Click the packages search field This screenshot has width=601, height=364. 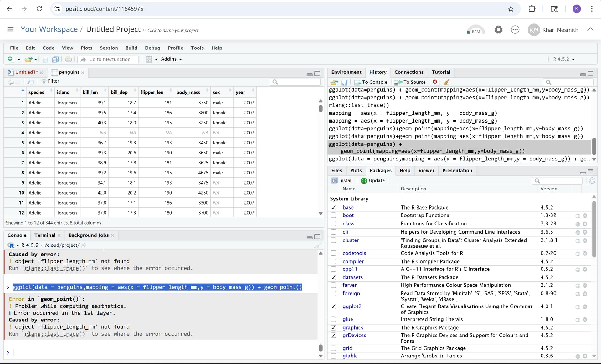557,181
